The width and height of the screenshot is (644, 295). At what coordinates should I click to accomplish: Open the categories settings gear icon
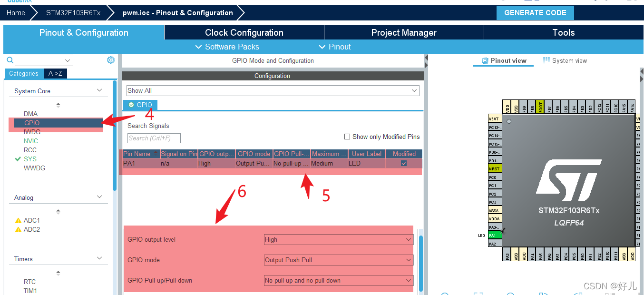(x=111, y=60)
